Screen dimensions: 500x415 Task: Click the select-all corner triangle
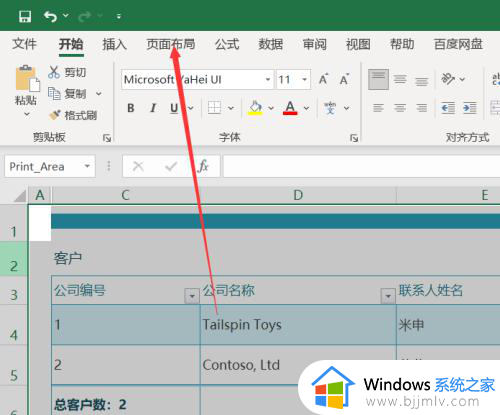pyautogui.click(x=20, y=195)
